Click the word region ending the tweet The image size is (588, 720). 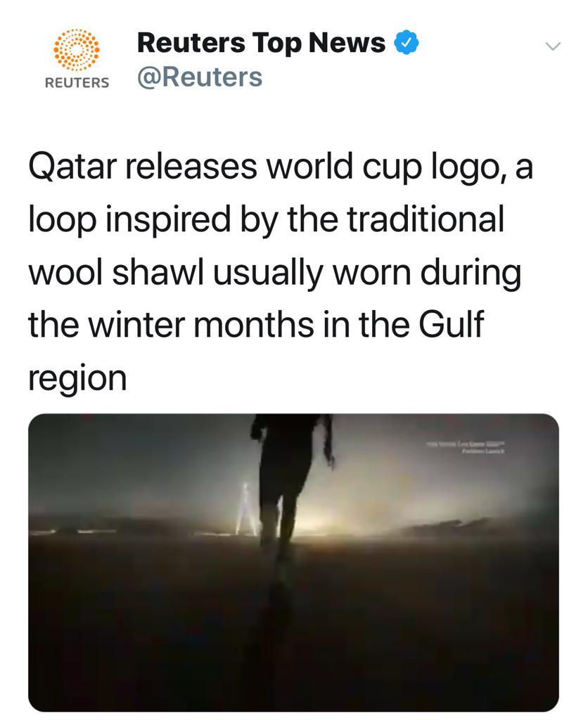tap(77, 380)
